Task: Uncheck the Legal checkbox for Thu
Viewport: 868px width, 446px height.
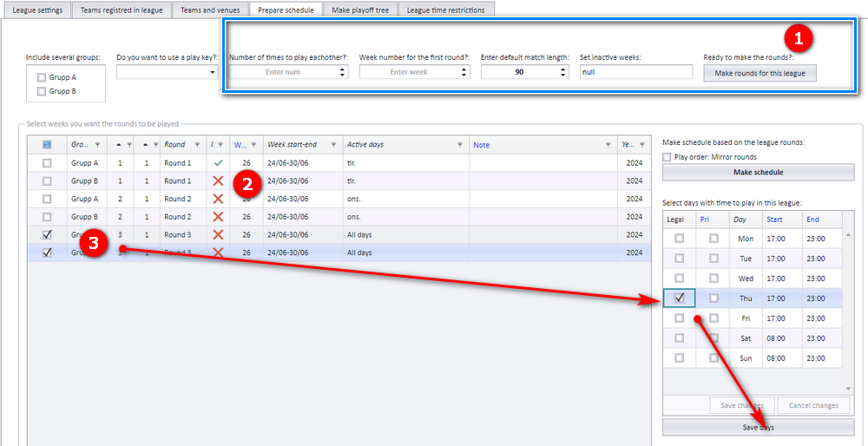Action: coord(680,298)
